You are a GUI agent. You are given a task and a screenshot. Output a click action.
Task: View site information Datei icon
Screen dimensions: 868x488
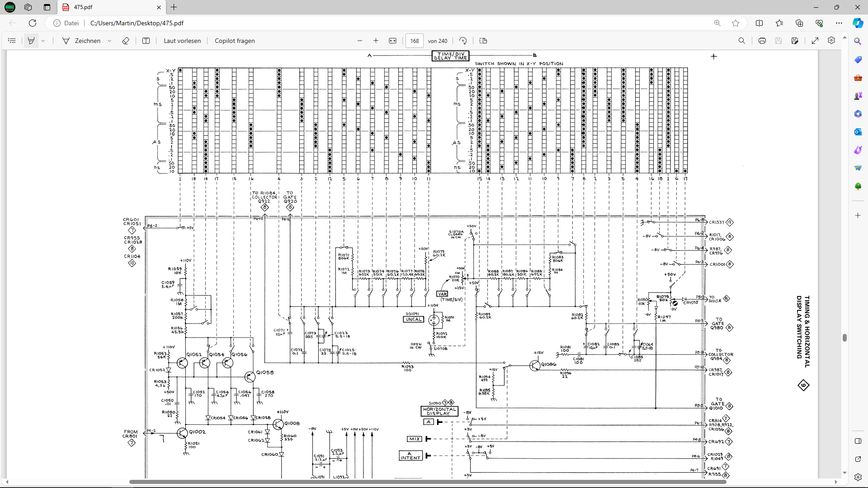coord(66,23)
